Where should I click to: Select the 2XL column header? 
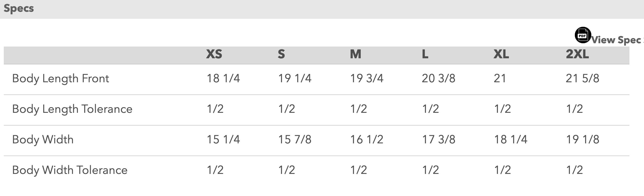pos(577,54)
